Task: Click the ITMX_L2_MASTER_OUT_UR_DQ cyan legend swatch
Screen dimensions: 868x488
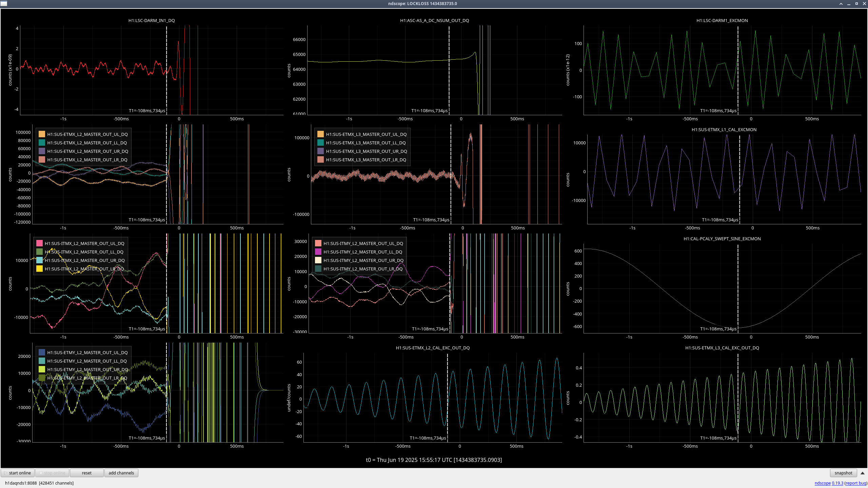Action: (39, 260)
